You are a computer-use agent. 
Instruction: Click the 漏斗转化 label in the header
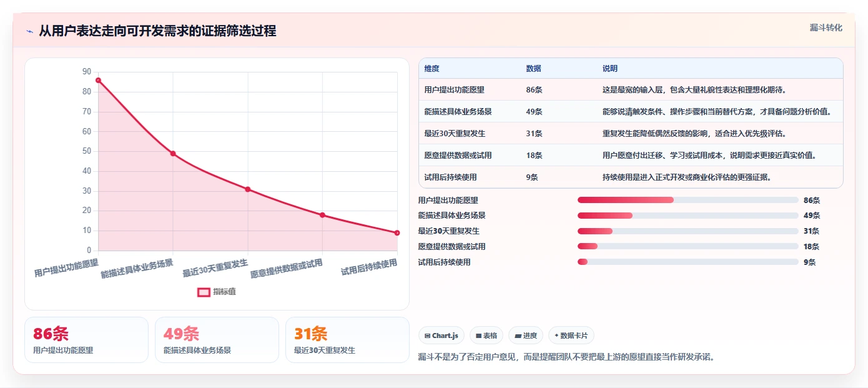[826, 27]
